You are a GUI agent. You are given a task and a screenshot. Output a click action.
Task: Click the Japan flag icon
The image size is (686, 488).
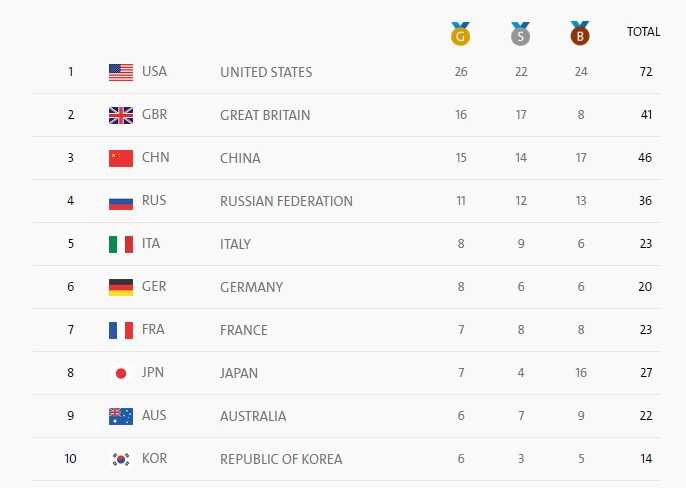[121, 373]
